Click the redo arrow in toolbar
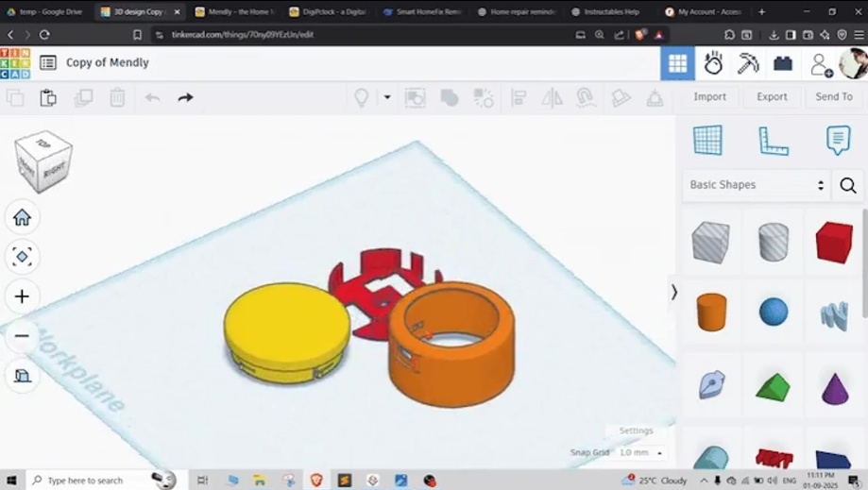 click(185, 97)
